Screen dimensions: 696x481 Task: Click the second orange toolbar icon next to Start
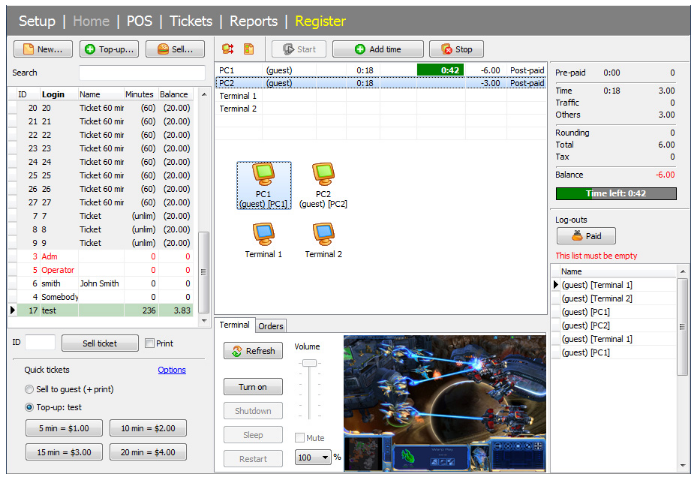point(249,49)
